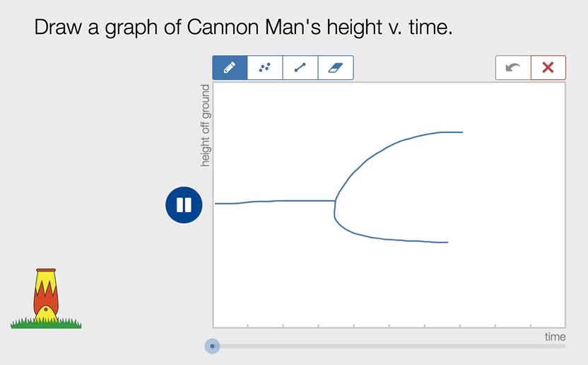Pause the Cannon Man animation
Viewport: 588px width, 365px height.
[x=184, y=205]
